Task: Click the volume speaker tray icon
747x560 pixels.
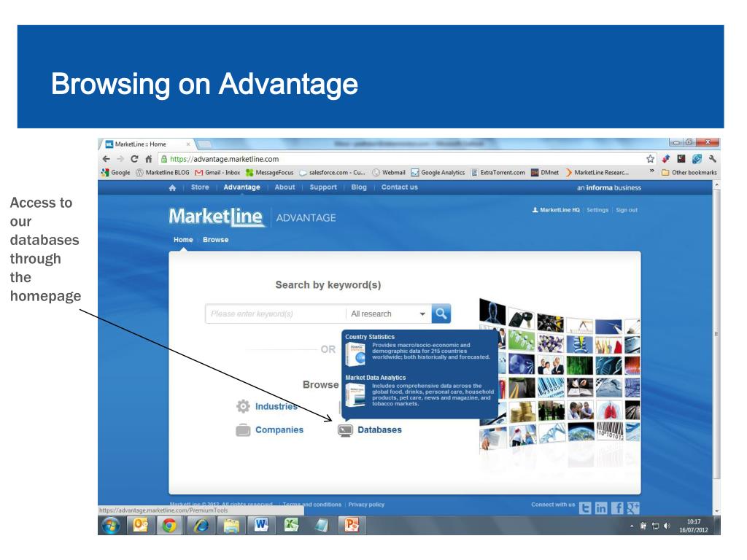Action: 667,526
